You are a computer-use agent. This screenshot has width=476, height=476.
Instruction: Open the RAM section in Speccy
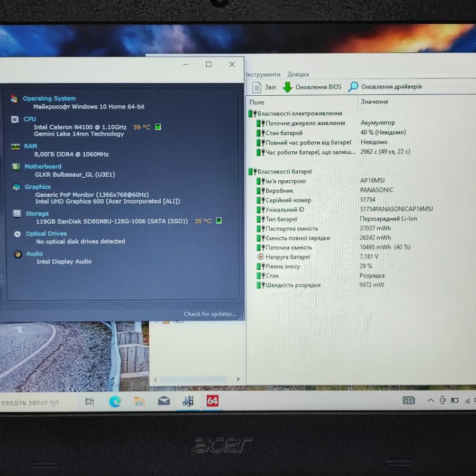pos(30,146)
